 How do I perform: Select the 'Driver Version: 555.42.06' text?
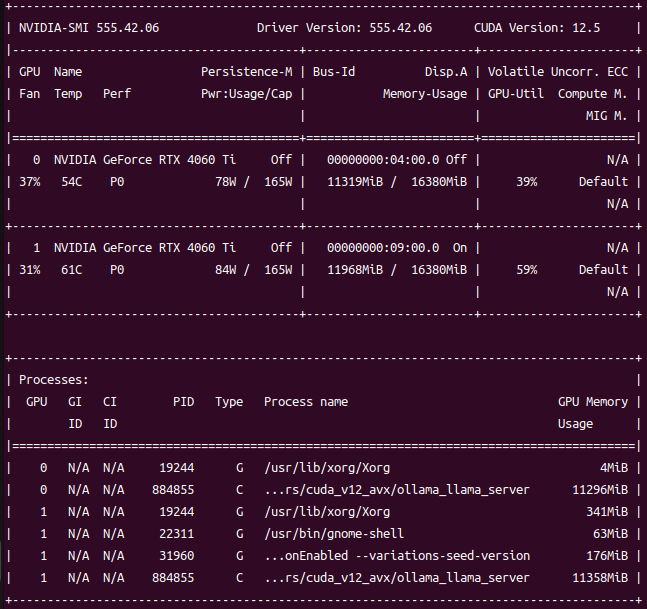(344, 28)
